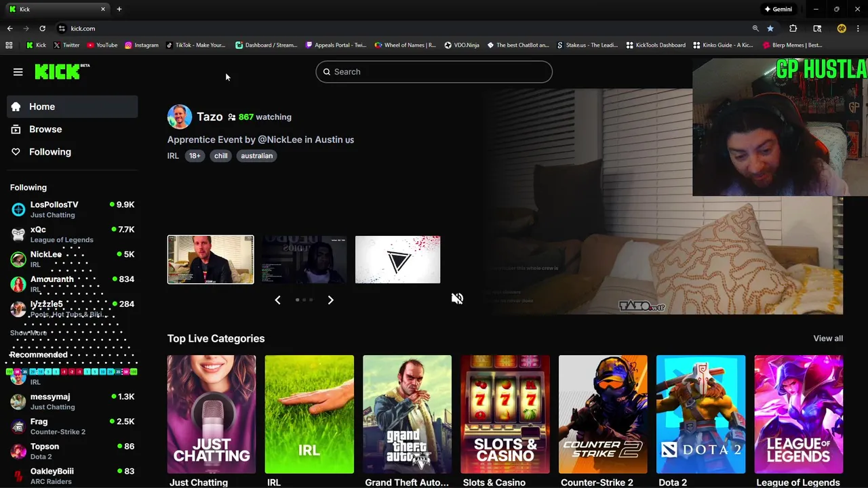This screenshot has height=488, width=868.
Task: Click browser Back arrow
Action: click(x=9, y=28)
